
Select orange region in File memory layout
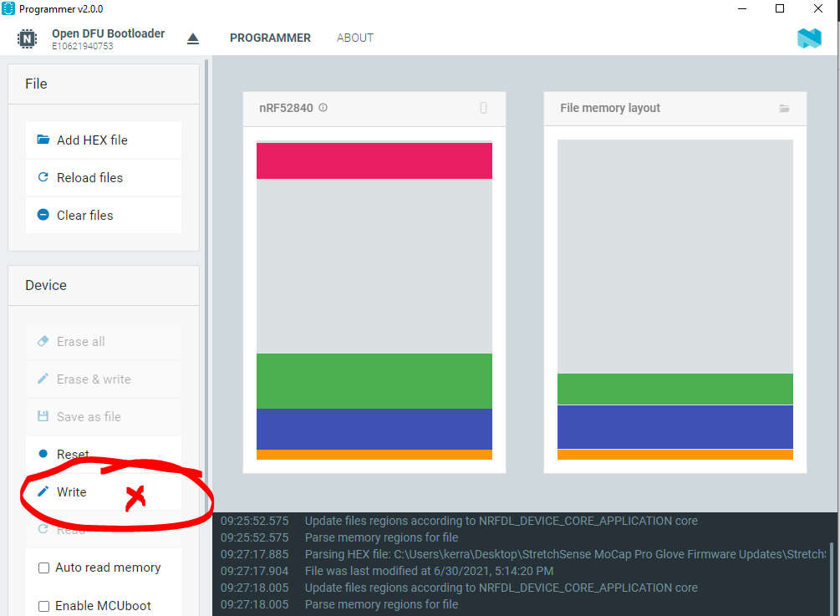pos(675,455)
